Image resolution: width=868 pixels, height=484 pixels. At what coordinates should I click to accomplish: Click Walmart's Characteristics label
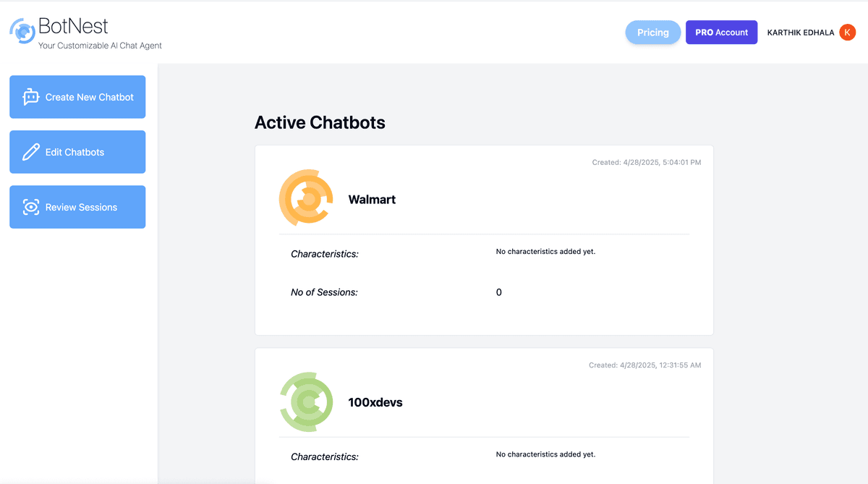[x=325, y=254]
